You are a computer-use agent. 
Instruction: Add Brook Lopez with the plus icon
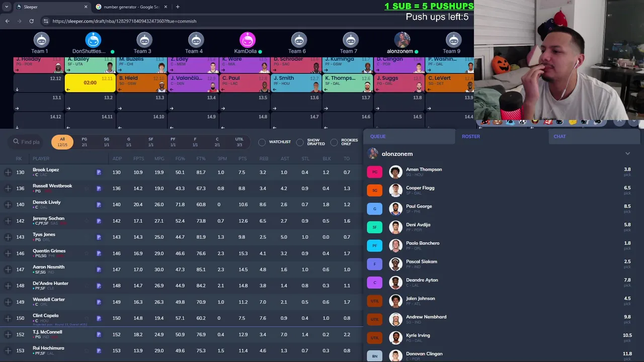click(x=8, y=172)
